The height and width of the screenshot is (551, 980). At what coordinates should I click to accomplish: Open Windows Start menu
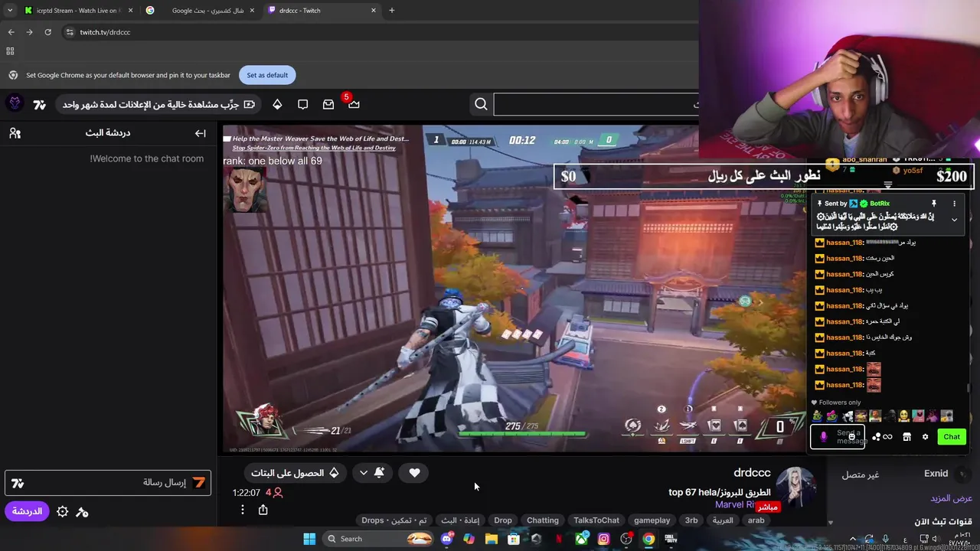click(309, 539)
